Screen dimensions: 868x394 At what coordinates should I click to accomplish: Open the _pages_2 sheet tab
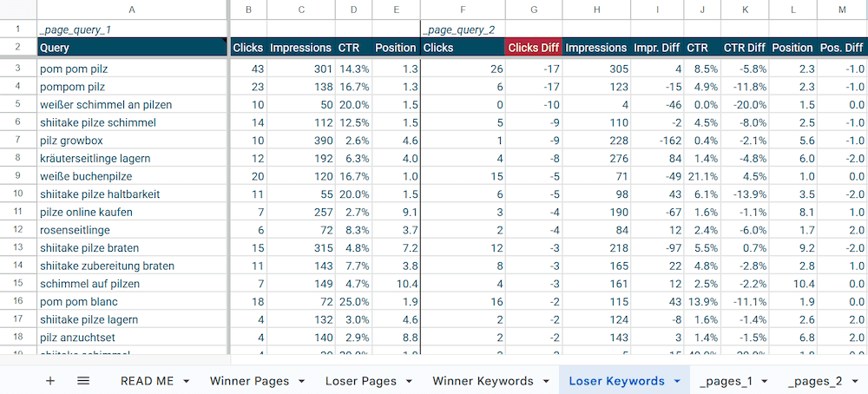click(815, 381)
